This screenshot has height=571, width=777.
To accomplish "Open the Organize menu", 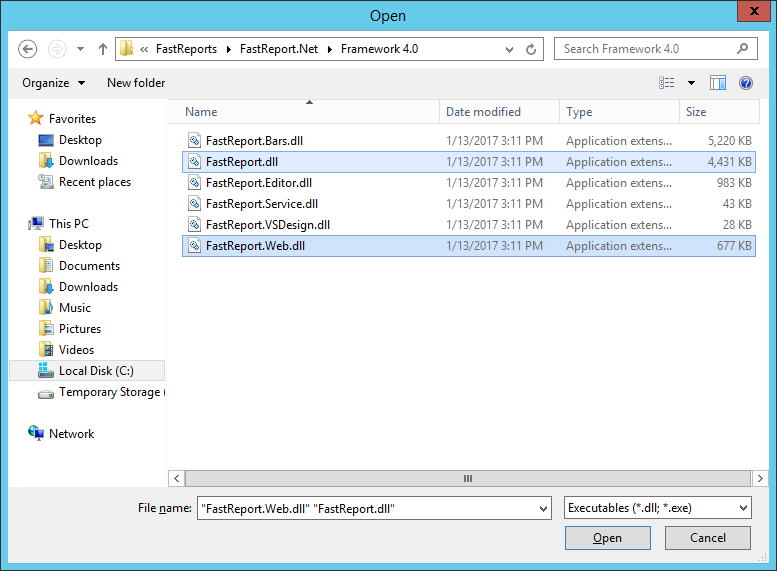I will 54,83.
